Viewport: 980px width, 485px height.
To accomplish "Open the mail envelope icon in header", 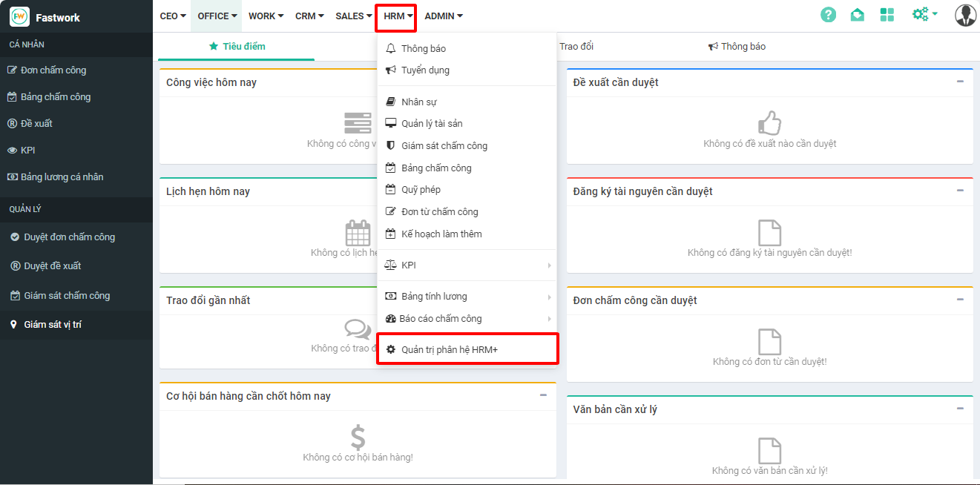I will [x=857, y=15].
